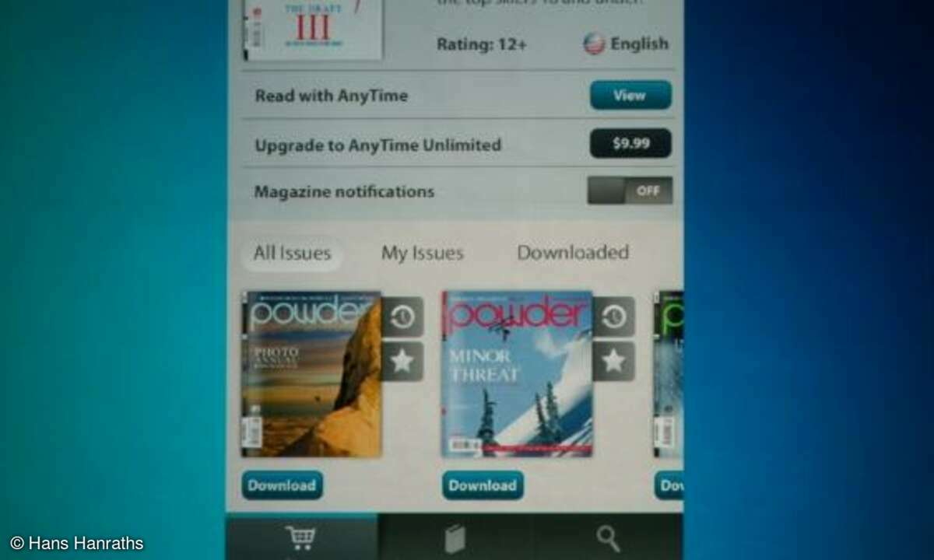Tap the history clock icon on Photo Annual issue
The height and width of the screenshot is (560, 934).
click(402, 317)
